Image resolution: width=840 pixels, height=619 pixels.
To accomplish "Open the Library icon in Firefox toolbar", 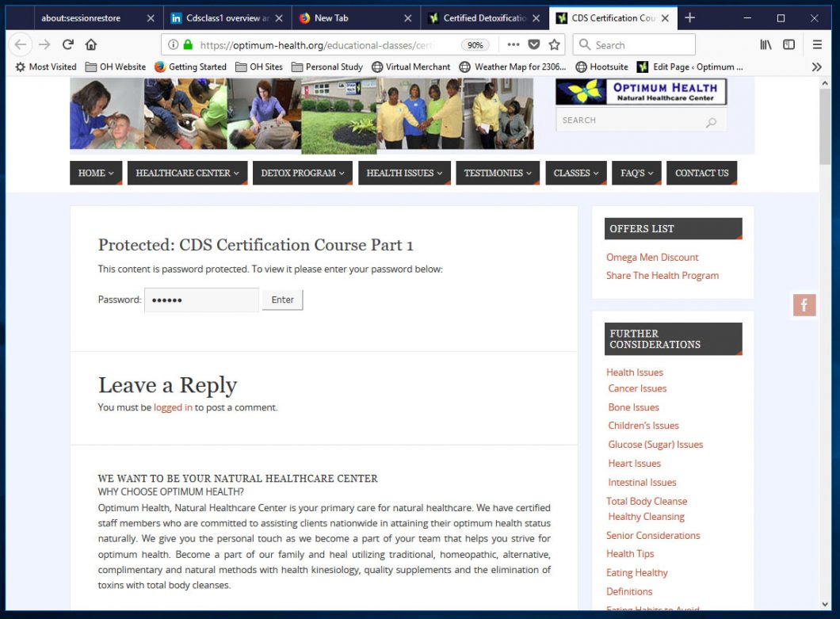I will pos(766,45).
